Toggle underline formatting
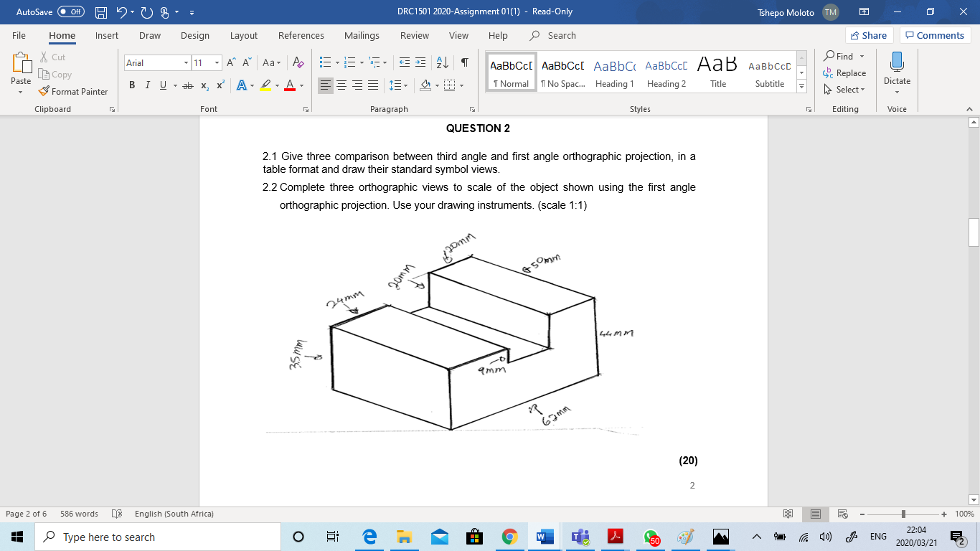The height and width of the screenshot is (551, 980). click(x=162, y=85)
